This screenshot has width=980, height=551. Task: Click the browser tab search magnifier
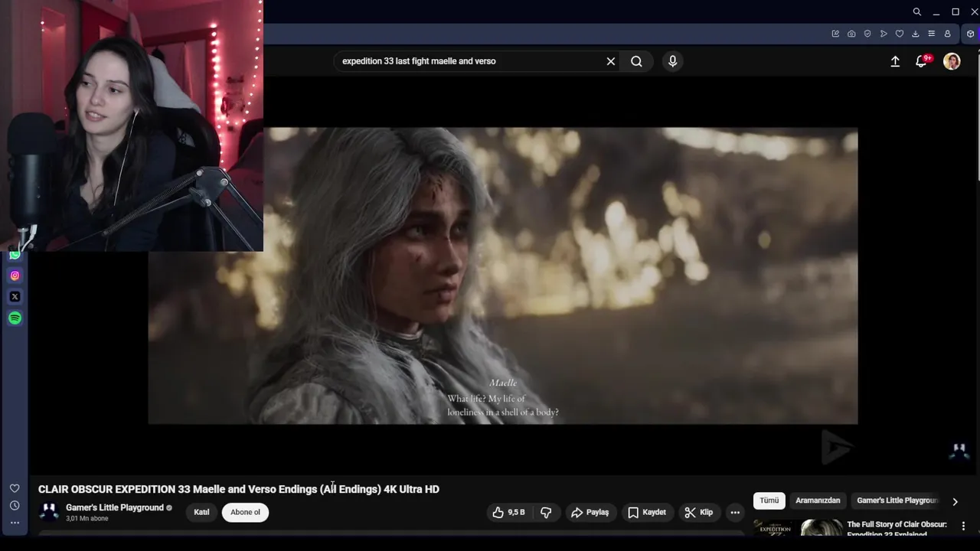[x=916, y=11]
